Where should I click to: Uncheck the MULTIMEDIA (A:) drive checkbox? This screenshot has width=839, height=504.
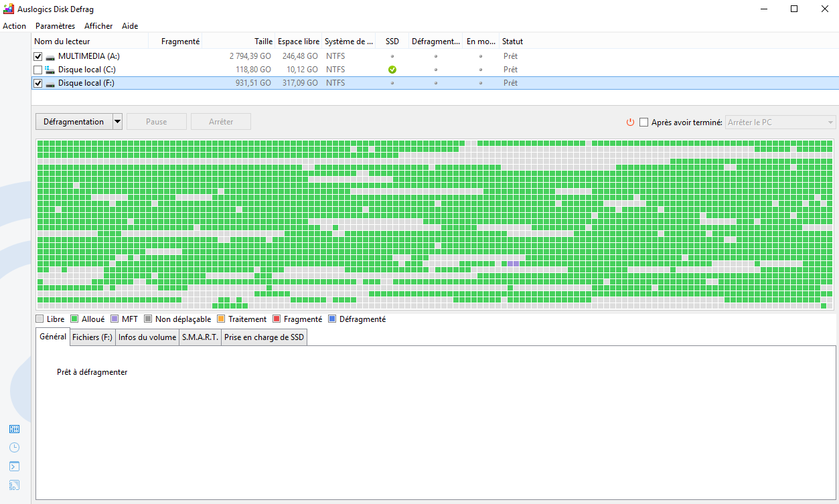(x=37, y=56)
